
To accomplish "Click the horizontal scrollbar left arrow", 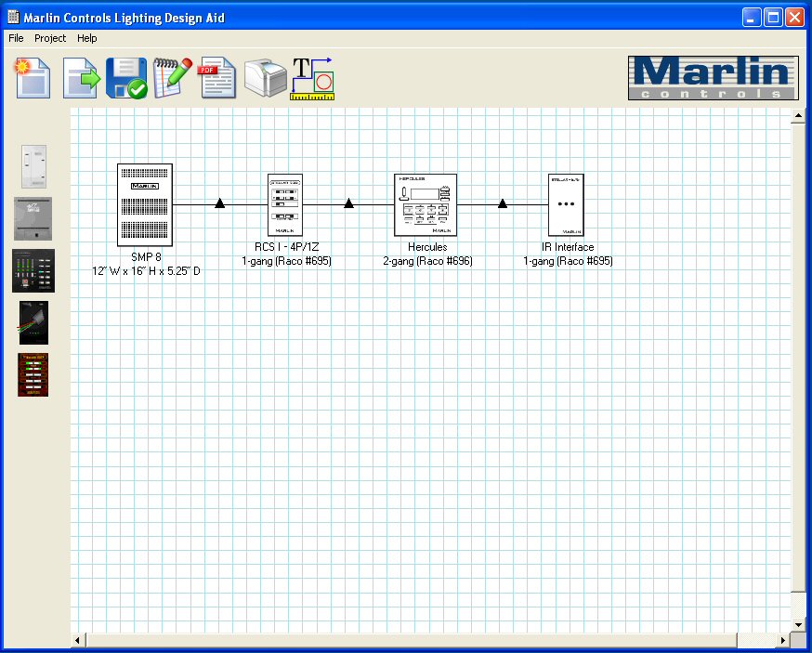I will point(77,641).
